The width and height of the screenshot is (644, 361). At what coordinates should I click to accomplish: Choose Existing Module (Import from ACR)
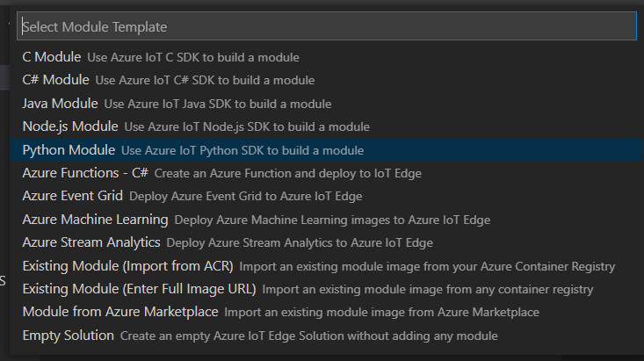pos(127,265)
